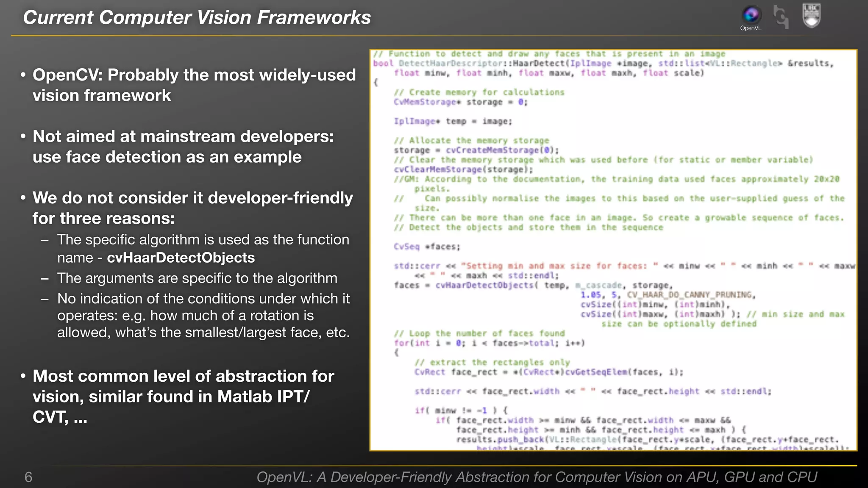Click sub-bullet 'The specific algorithm is used as the function'
Viewport: 868px width, 488px height.
click(x=203, y=240)
